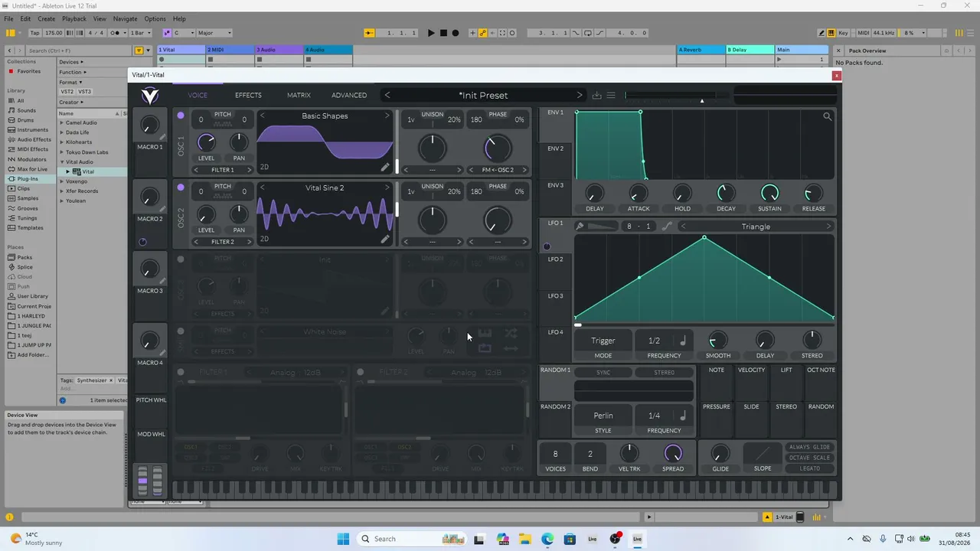The image size is (980, 551).
Task: Open the Create menu
Action: 46,18
